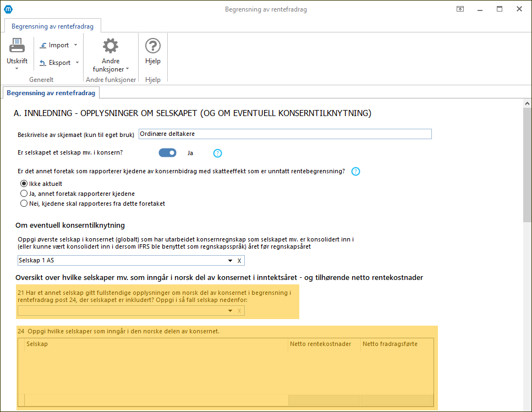Image resolution: width=532 pixels, height=412 pixels.
Task: Toggle the 'selskap mv. i konsern' switch
Action: [x=168, y=153]
